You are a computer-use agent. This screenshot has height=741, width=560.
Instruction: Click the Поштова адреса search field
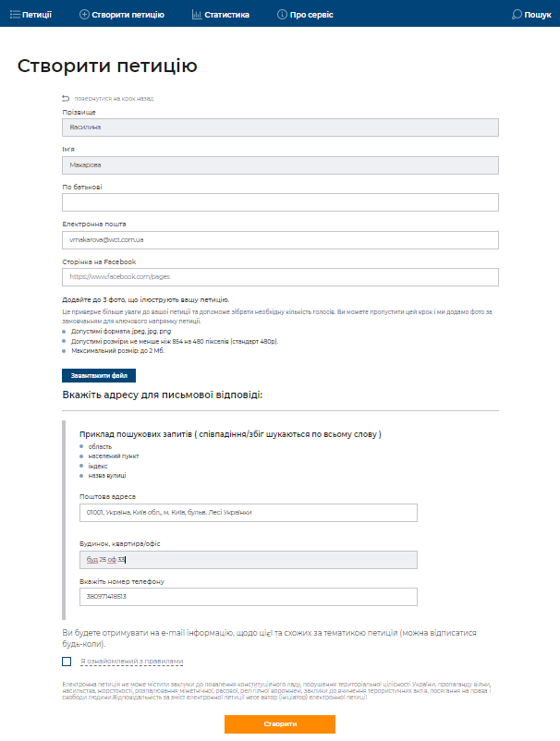pos(249,513)
